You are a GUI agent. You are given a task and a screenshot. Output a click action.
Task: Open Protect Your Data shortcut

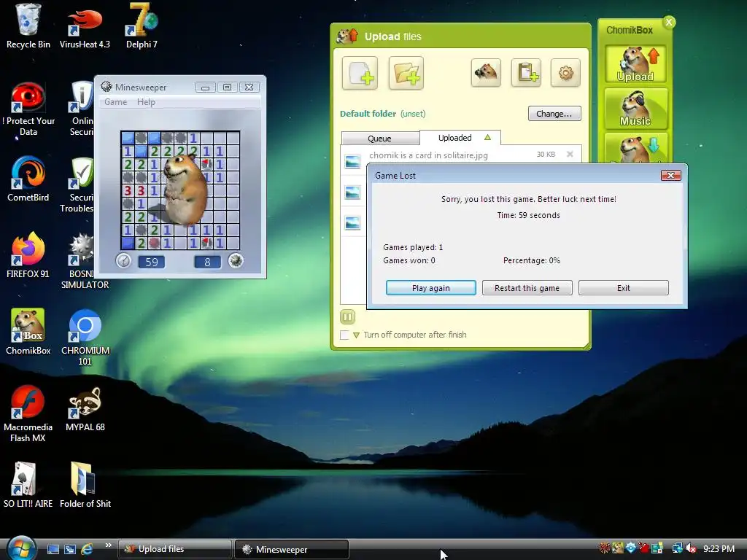pos(28,109)
